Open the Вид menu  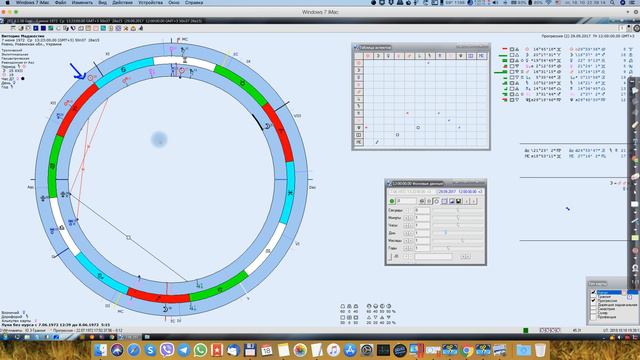(102, 2)
